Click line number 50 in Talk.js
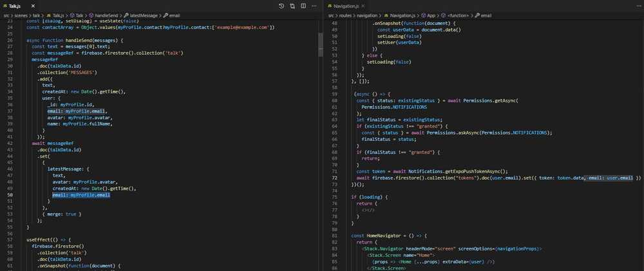The height and width of the screenshot is (271, 644). [10, 195]
